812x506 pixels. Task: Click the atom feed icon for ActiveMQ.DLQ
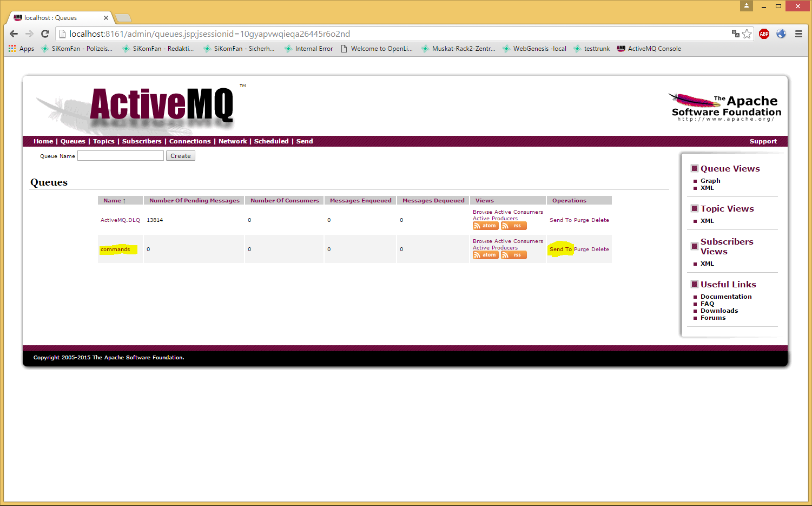click(485, 226)
